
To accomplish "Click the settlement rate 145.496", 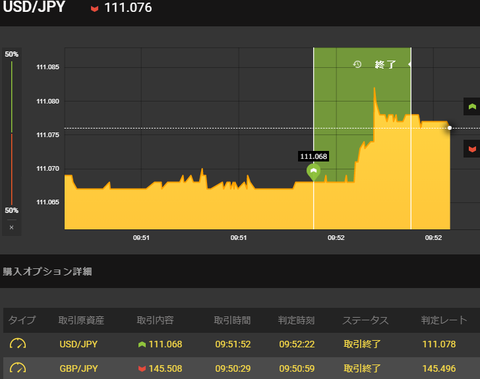I will [439, 369].
